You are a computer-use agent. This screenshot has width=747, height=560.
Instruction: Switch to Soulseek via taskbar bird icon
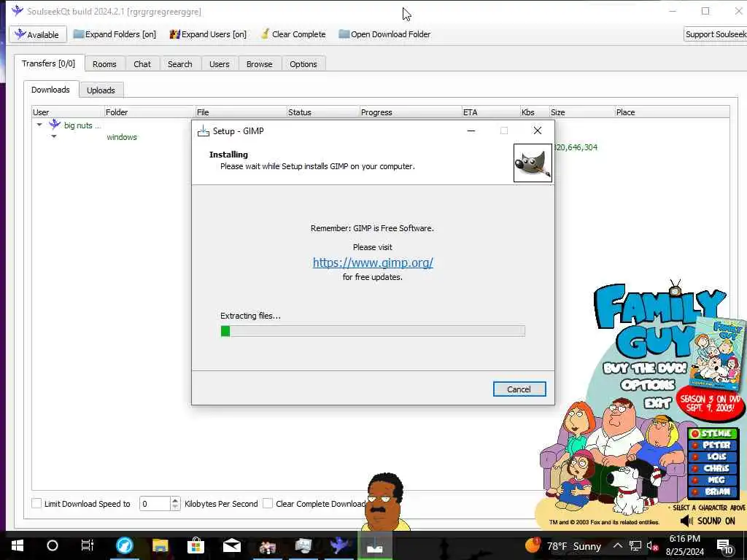[x=339, y=545]
